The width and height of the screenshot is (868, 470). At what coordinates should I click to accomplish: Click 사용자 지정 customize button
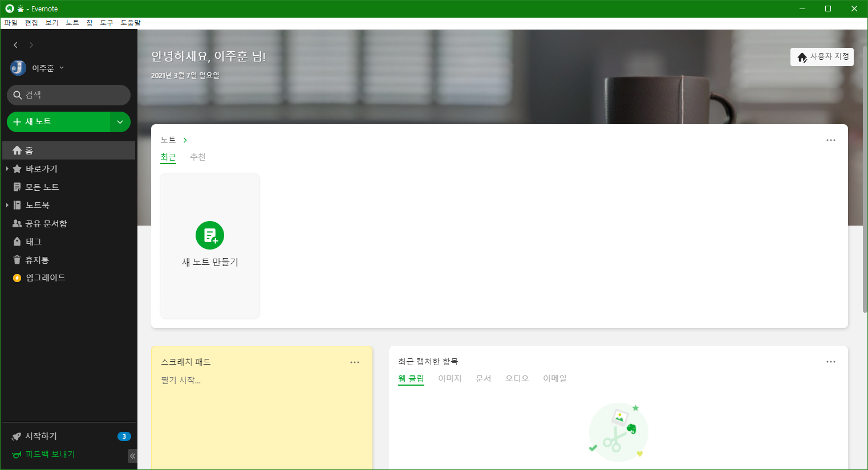tap(822, 57)
